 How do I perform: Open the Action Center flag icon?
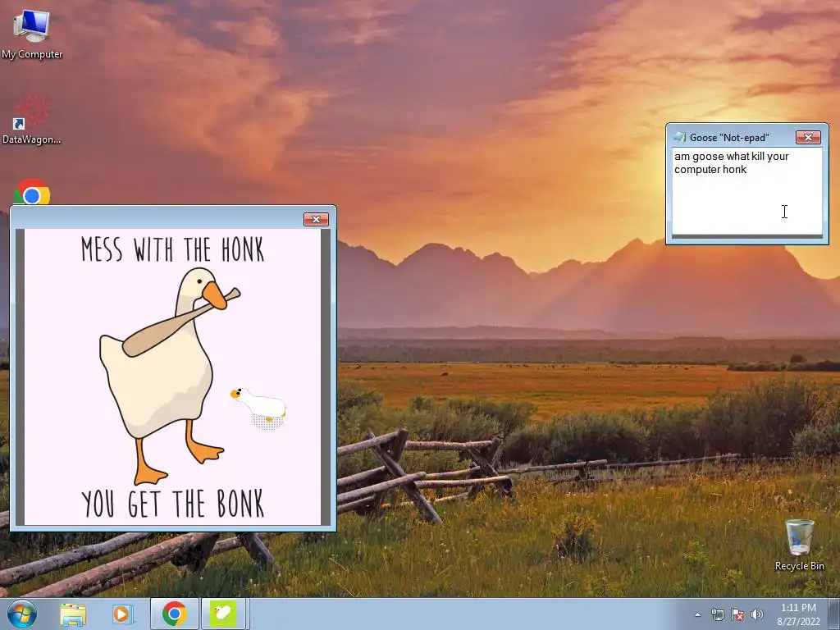point(737,614)
